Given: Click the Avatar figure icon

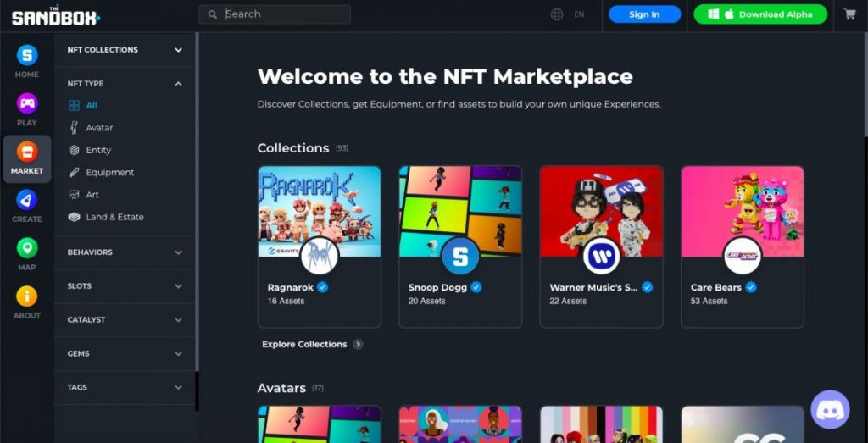Looking at the screenshot, I should pyautogui.click(x=75, y=128).
